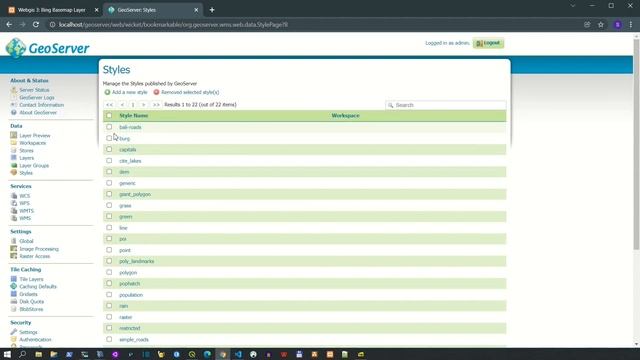
Task: Click the Global settings icon
Action: coord(14,241)
